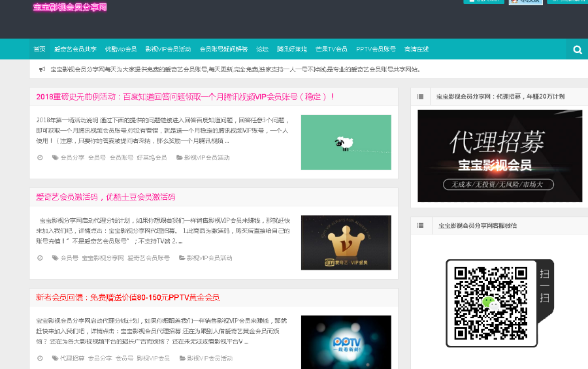
Task: Click the 代理招募 sidebar banner image
Action: coord(500,155)
